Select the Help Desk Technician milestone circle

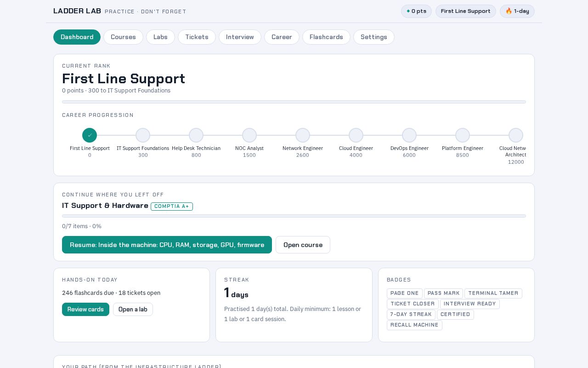196,135
